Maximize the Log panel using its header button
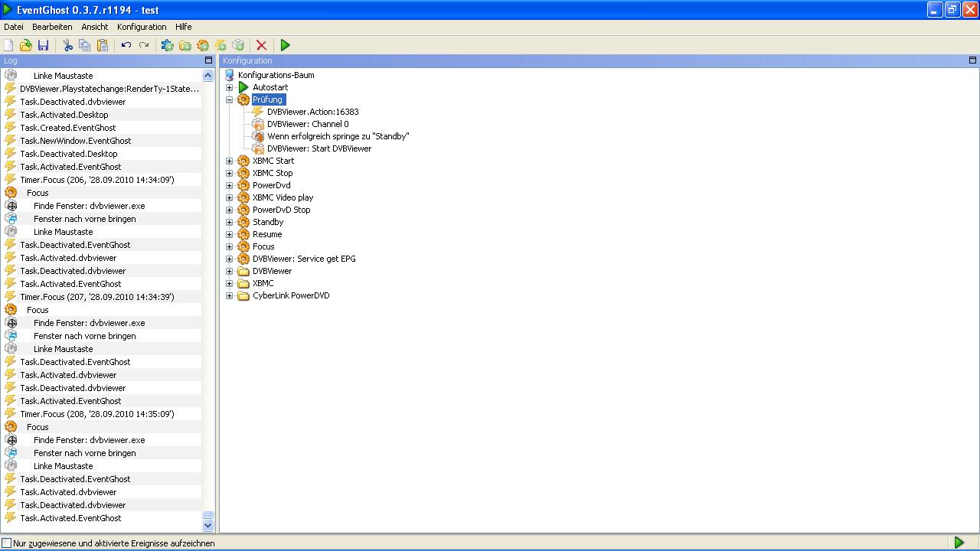Viewport: 980px width, 551px height. coord(208,60)
